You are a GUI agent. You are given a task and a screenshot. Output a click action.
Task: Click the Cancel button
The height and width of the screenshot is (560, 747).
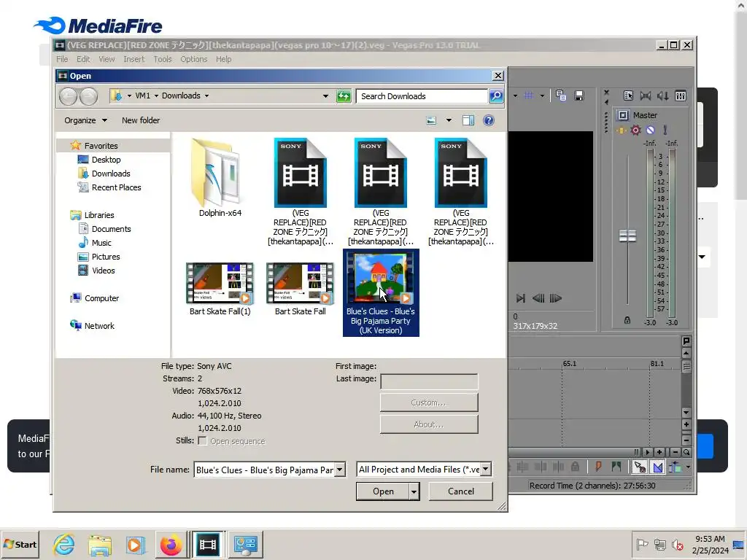[x=461, y=491]
